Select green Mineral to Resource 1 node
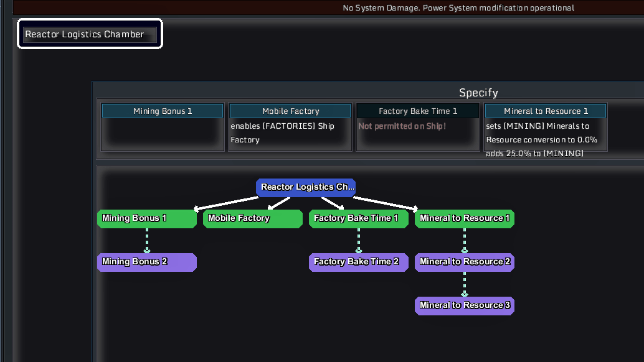 (465, 218)
